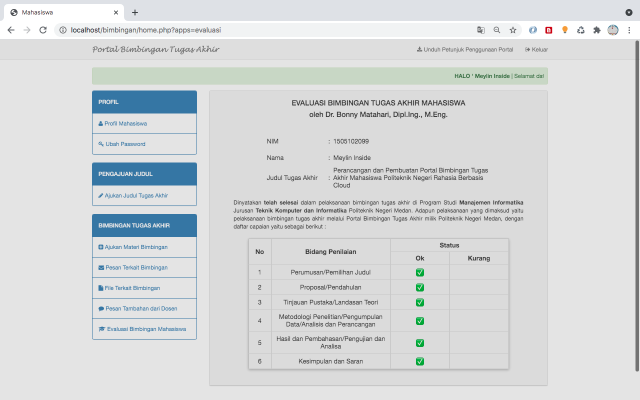Click the Keluar logout link
Screen dimensions: 640x400
535,49
